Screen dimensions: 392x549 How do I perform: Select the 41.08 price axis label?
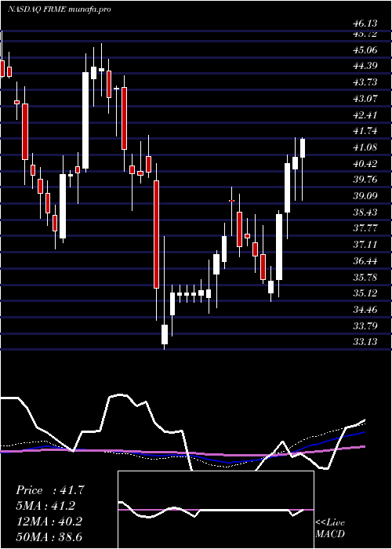pos(365,147)
